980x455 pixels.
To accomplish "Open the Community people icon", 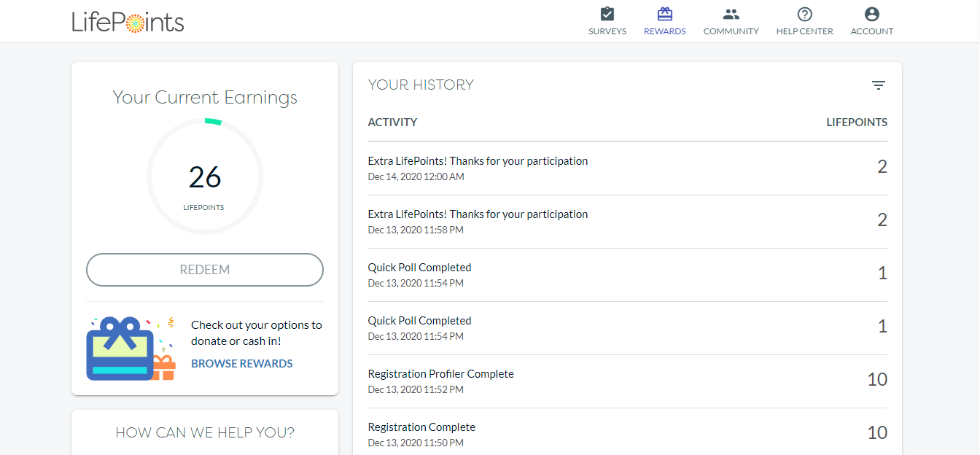I will click(731, 14).
